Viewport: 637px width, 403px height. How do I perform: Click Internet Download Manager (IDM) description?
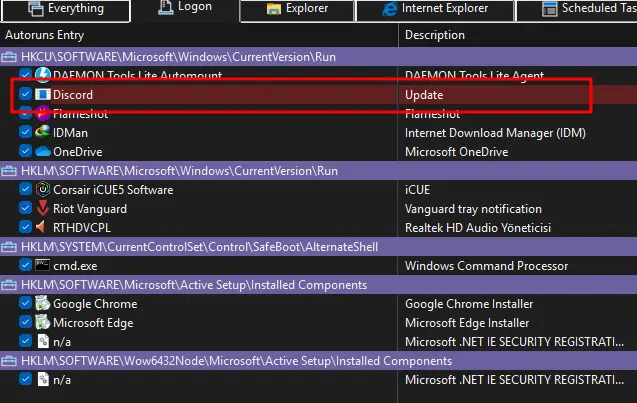(495, 133)
